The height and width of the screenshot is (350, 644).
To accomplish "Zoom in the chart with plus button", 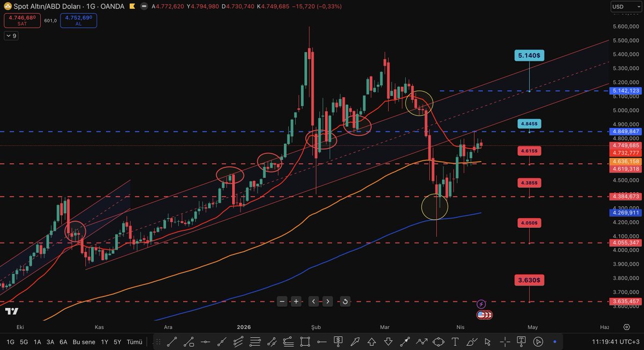I will pos(296,301).
